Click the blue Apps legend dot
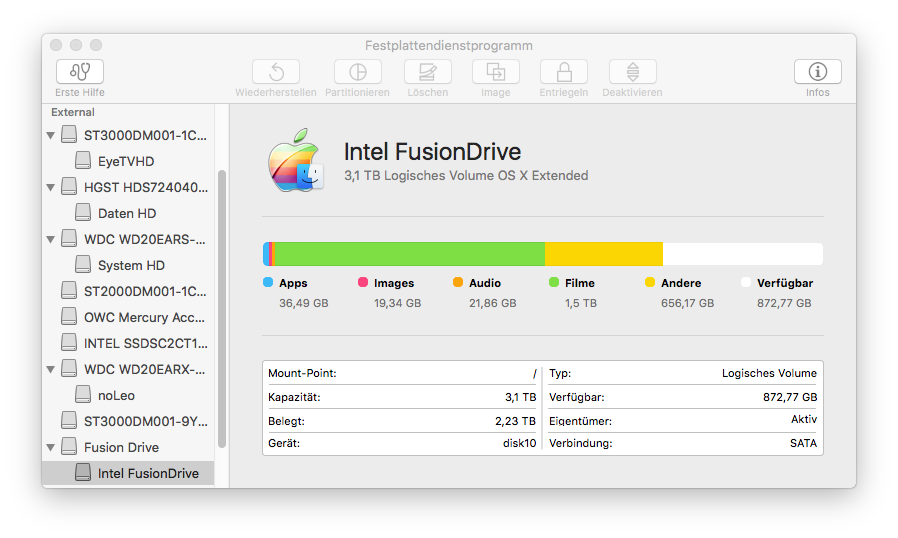This screenshot has width=898, height=538. (x=268, y=282)
